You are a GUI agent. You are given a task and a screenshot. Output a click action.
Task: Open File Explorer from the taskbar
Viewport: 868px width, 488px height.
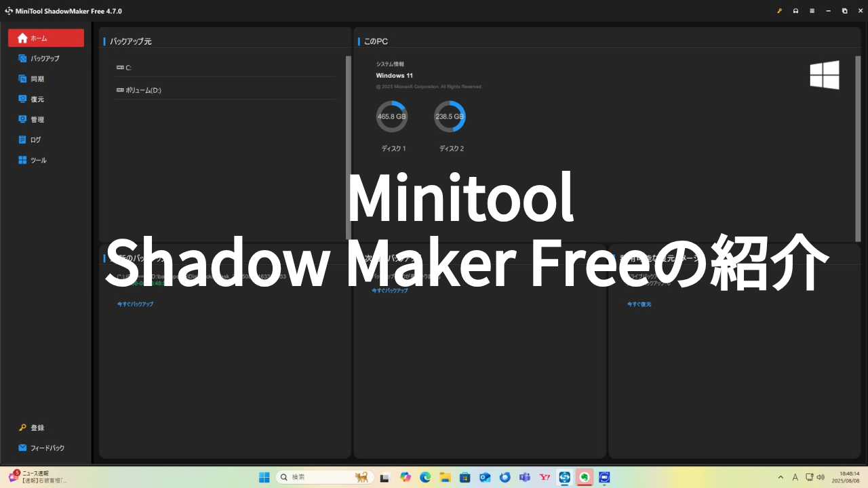[445, 477]
